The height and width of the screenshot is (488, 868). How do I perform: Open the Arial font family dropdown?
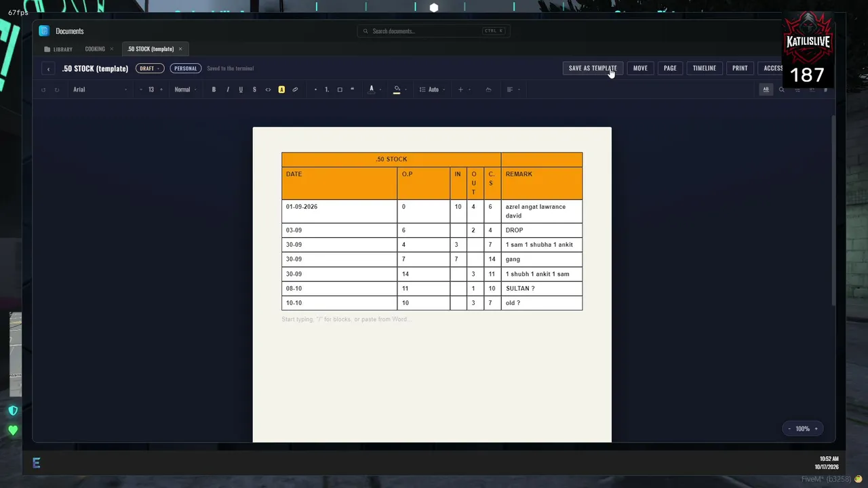click(100, 89)
